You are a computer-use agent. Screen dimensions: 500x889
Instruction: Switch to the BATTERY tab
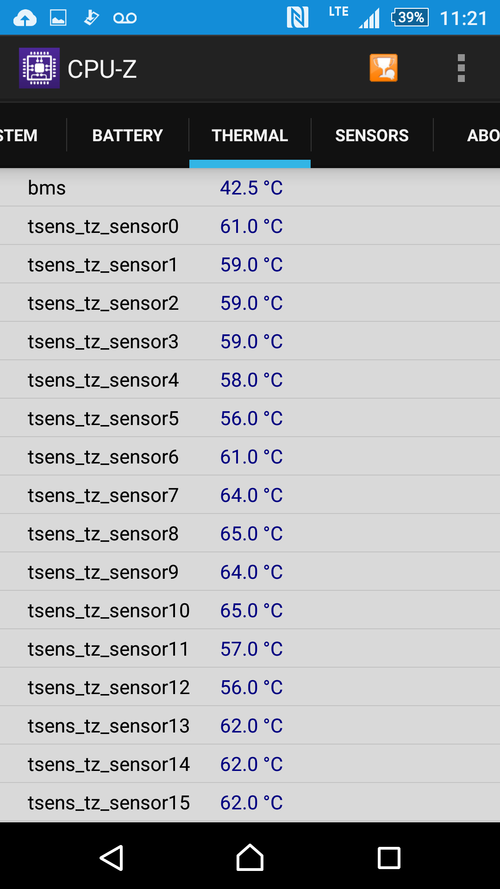128,136
